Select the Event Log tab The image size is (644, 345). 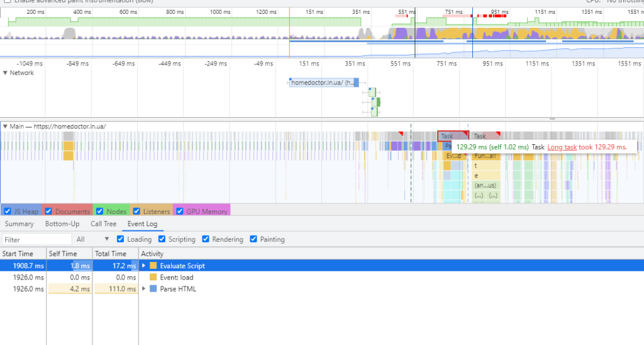[143, 223]
